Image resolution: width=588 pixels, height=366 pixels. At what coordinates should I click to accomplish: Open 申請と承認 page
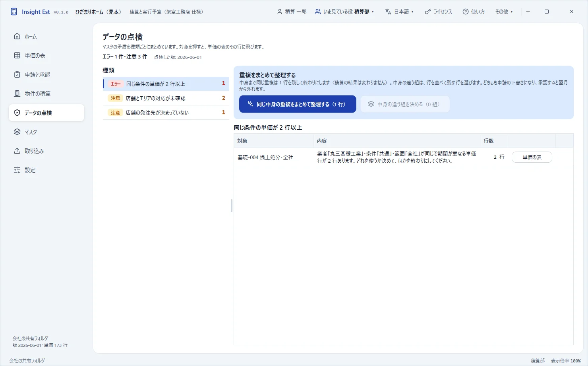click(x=46, y=74)
